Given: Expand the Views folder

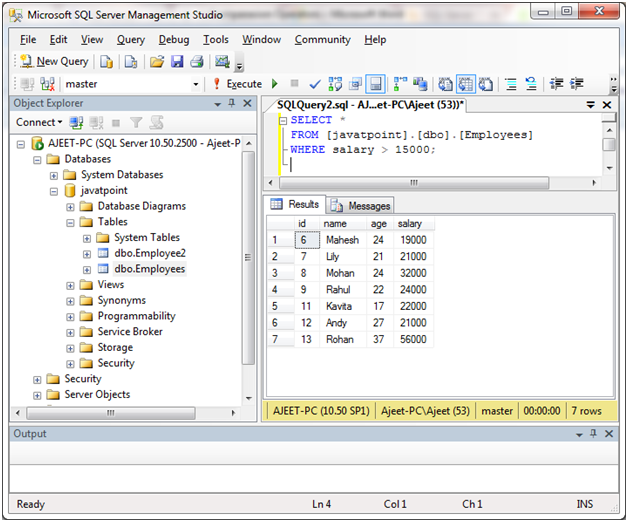Looking at the screenshot, I should click(x=70, y=286).
